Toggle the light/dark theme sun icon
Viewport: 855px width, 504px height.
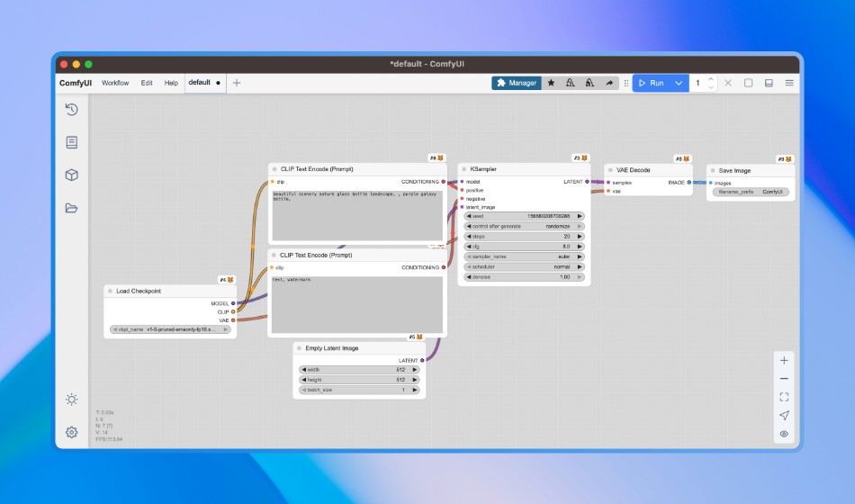pos(71,400)
